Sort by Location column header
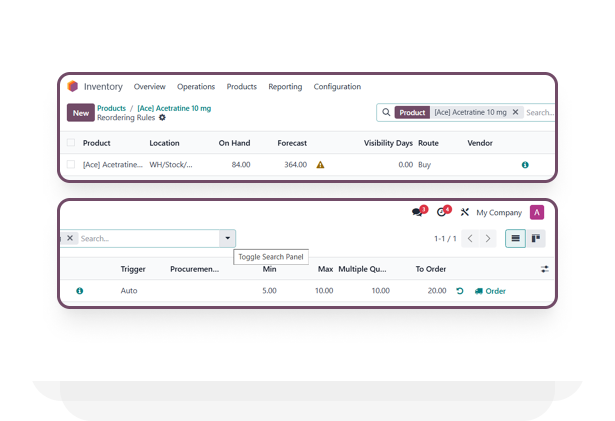 click(x=164, y=143)
